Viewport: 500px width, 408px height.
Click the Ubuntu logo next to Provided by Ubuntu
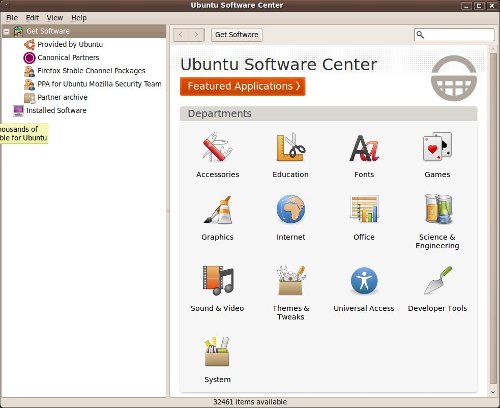click(x=29, y=44)
